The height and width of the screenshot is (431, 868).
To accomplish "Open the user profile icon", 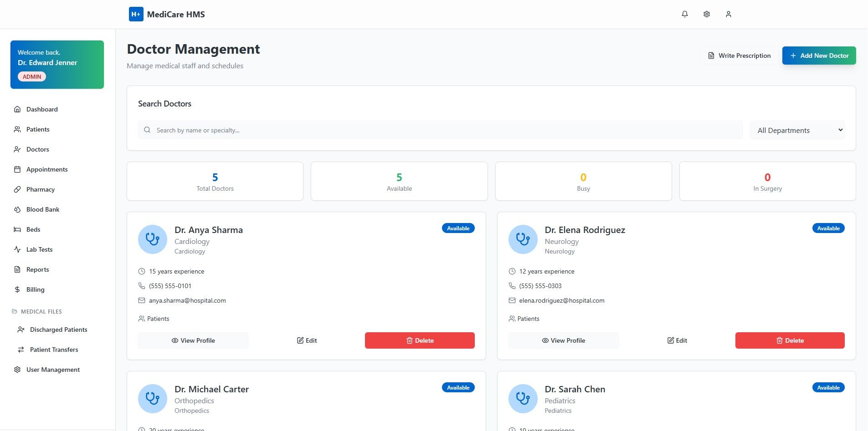I will (x=728, y=14).
